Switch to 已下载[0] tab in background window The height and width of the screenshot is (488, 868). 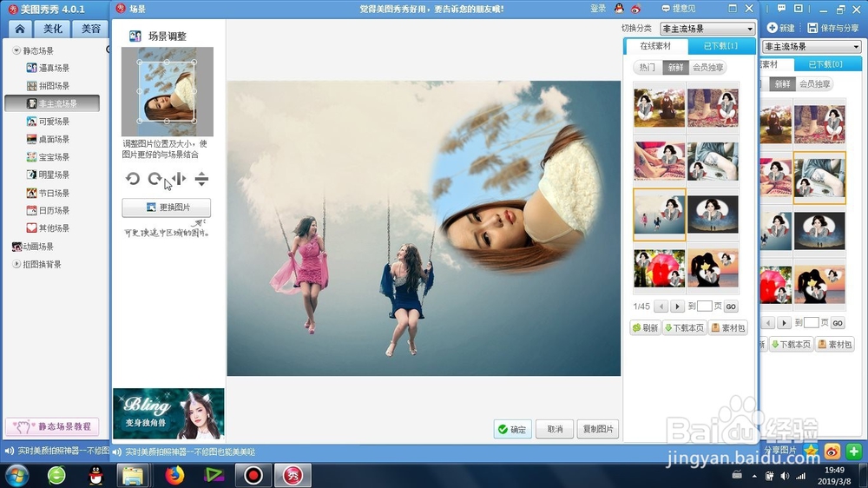pyautogui.click(x=825, y=64)
